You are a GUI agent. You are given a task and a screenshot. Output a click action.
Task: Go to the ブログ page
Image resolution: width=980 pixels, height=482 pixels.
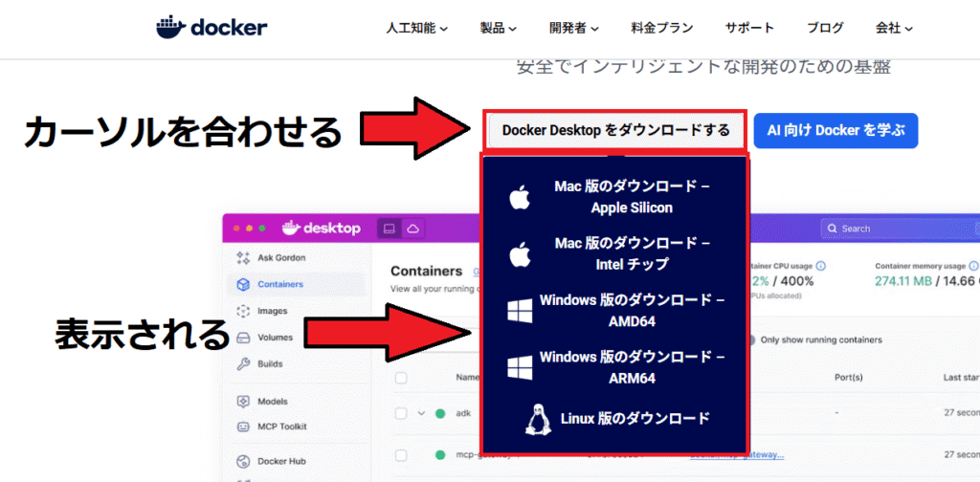(825, 29)
